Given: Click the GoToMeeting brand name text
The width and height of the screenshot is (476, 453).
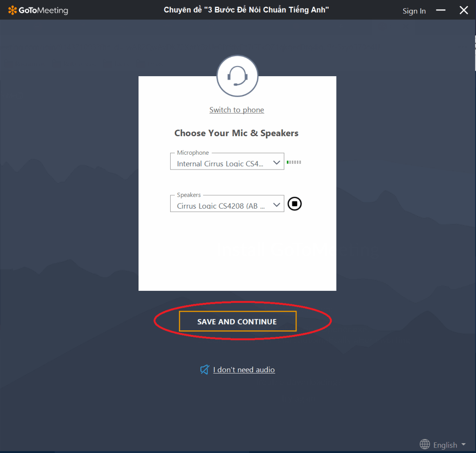Looking at the screenshot, I should click(x=43, y=10).
